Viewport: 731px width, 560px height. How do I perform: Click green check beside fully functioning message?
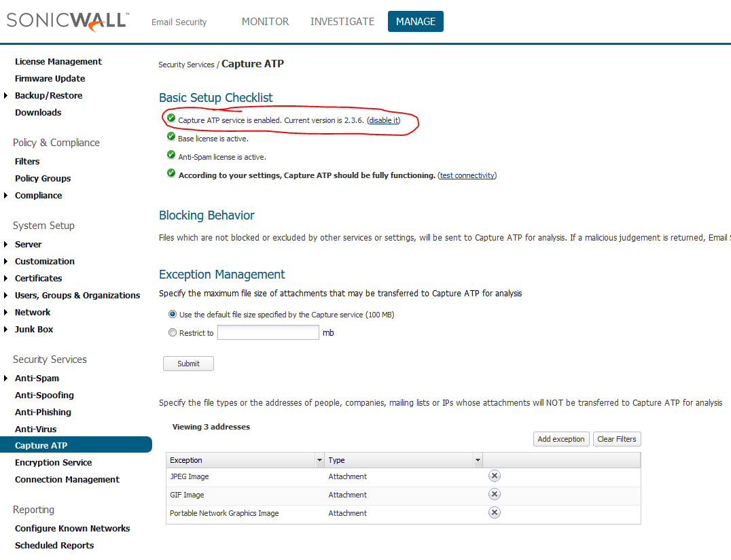[171, 173]
